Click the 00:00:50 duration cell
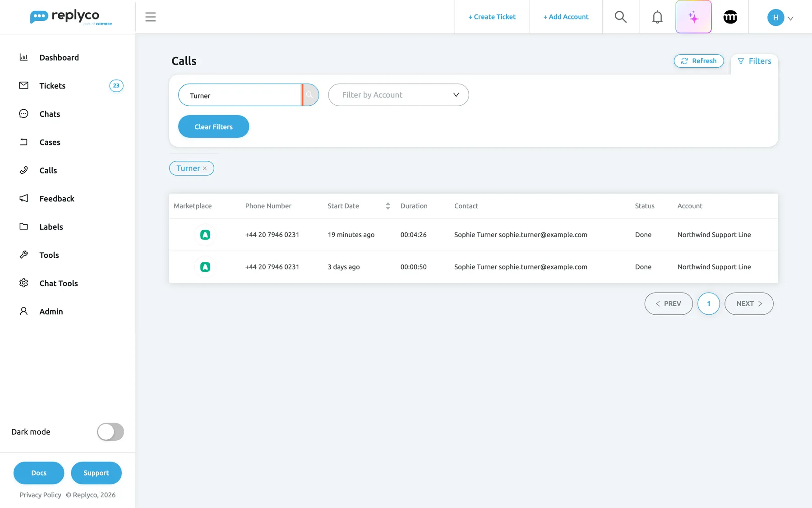Screen dimensions: 812x508 (414, 267)
